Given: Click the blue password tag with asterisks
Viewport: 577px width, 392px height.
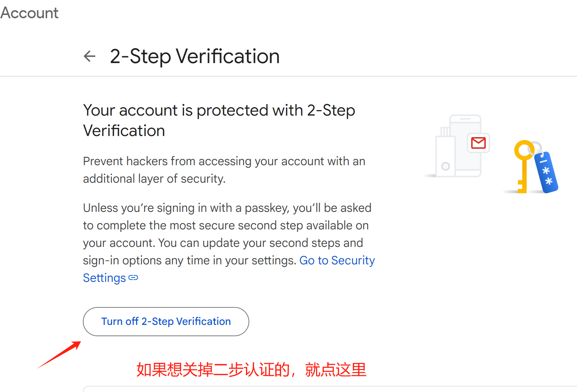Looking at the screenshot, I should [546, 172].
